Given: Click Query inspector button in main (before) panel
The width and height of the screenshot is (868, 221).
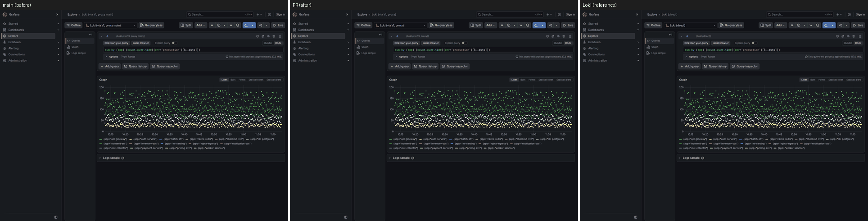Looking at the screenshot, I should pos(165,66).
